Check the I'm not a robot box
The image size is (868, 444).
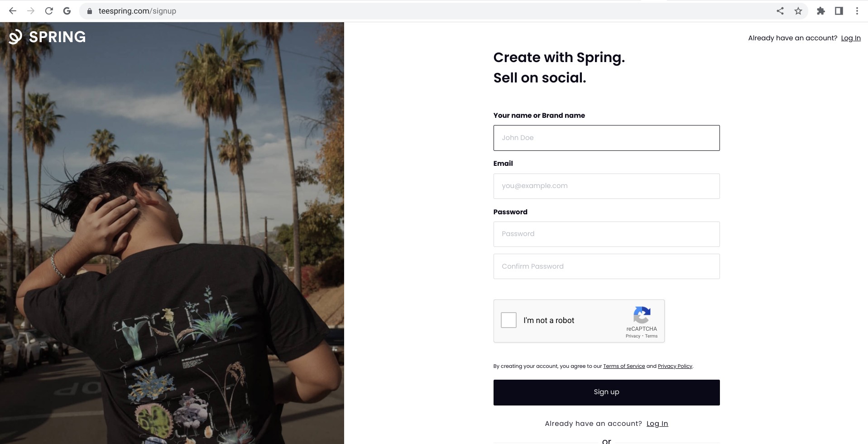click(508, 320)
